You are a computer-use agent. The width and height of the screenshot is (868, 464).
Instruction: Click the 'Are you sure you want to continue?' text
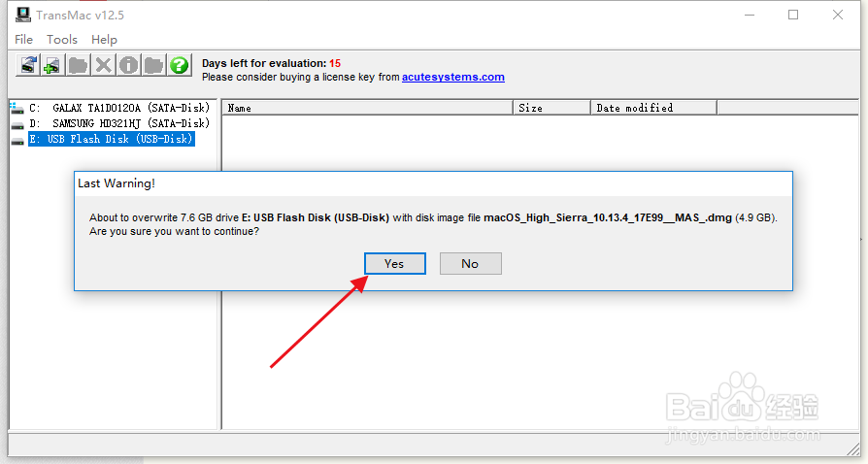pos(174,231)
